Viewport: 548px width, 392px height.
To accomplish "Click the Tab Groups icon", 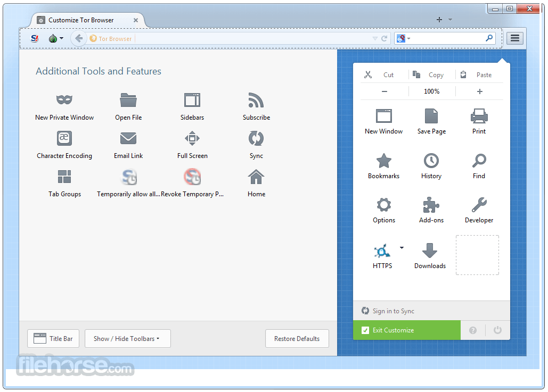I will (64, 177).
